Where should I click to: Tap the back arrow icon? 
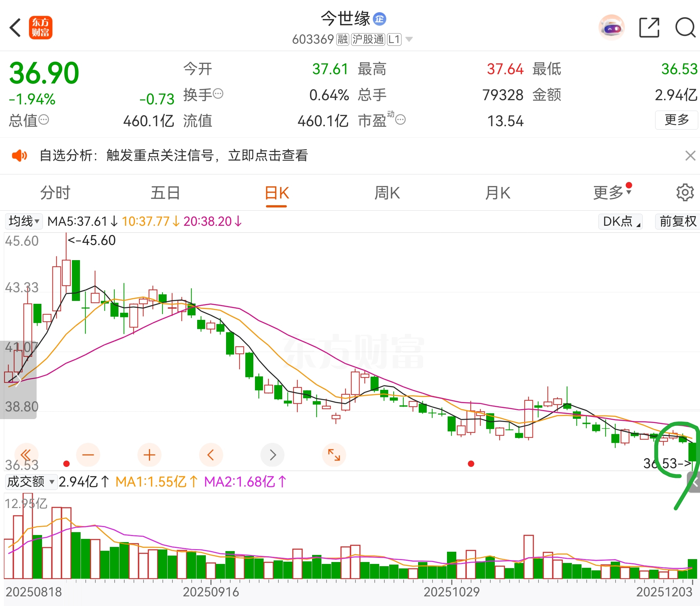pyautogui.click(x=15, y=28)
